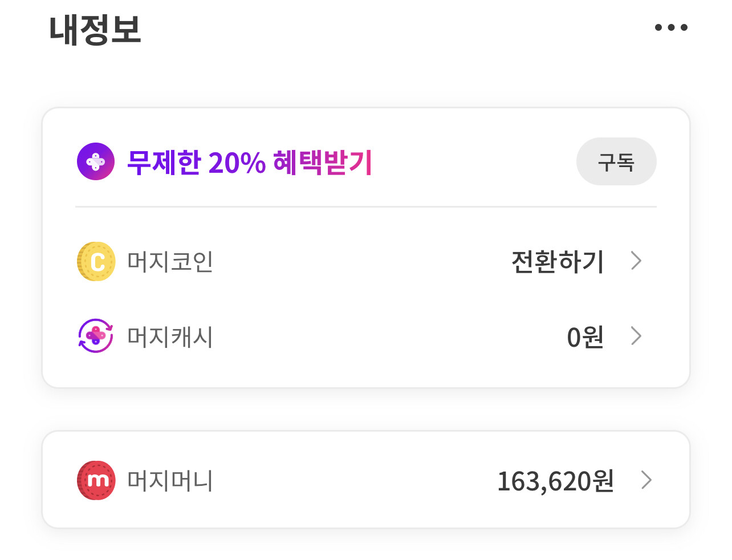Expand the chevron next to 163,620원
Image resolution: width=732 pixels, height=560 pixels.
[x=646, y=480]
